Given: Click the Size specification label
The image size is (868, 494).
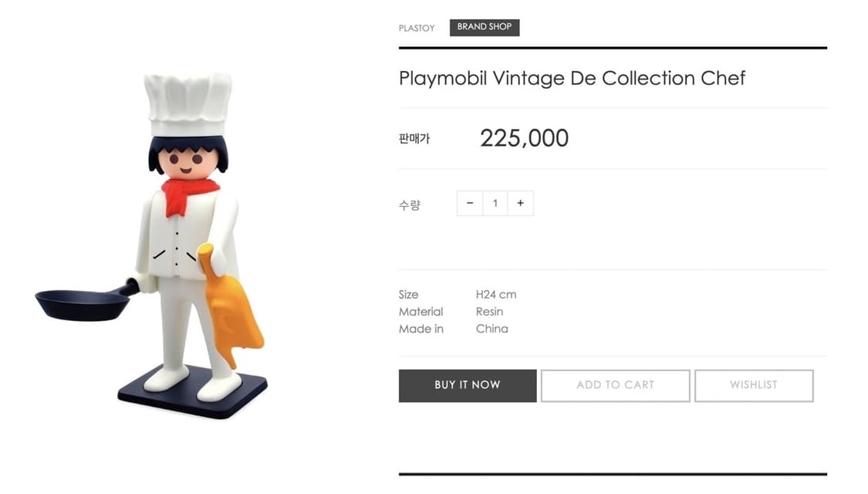Looking at the screenshot, I should point(408,294).
